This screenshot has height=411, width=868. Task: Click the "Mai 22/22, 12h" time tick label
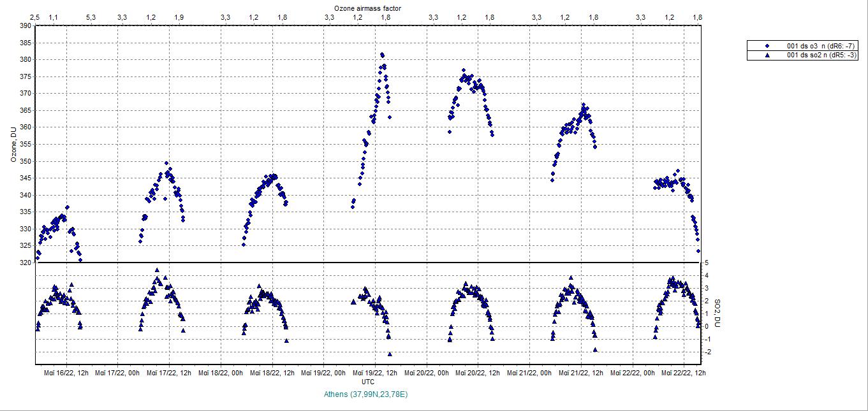click(684, 373)
